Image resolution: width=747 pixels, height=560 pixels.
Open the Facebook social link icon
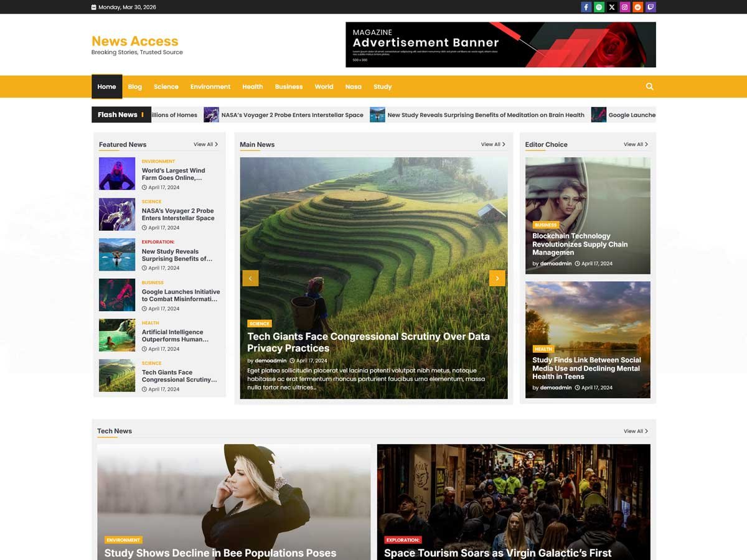click(x=586, y=7)
